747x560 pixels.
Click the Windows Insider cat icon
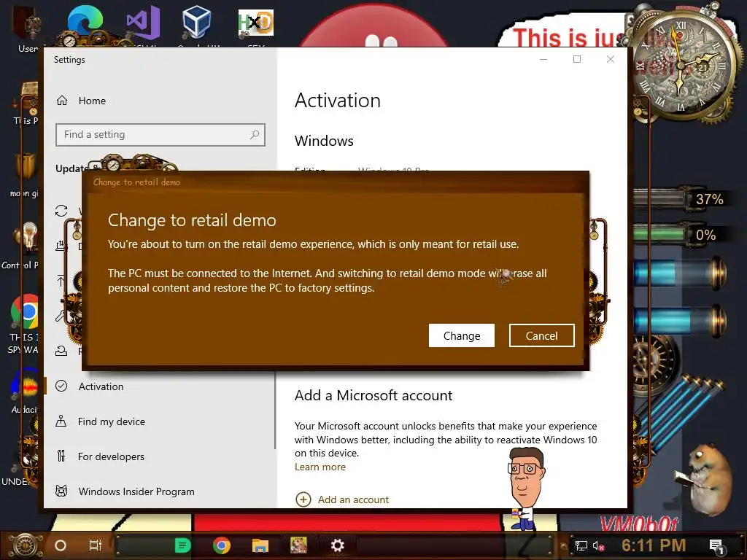[61, 491]
